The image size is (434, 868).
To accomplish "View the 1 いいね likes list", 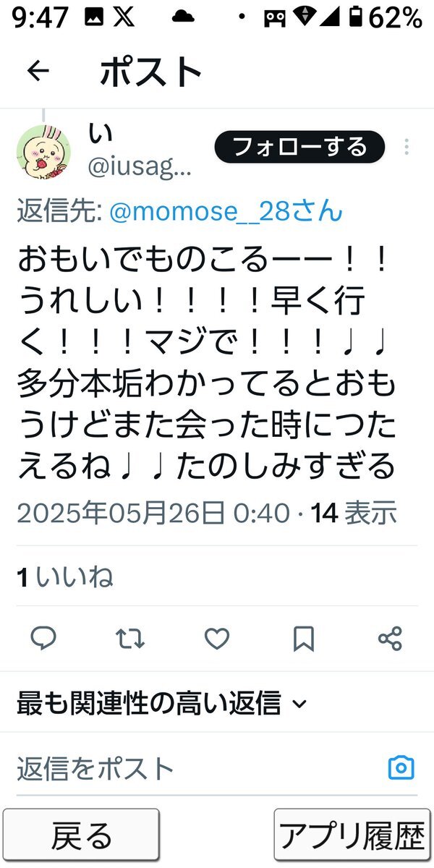I will coord(64,577).
